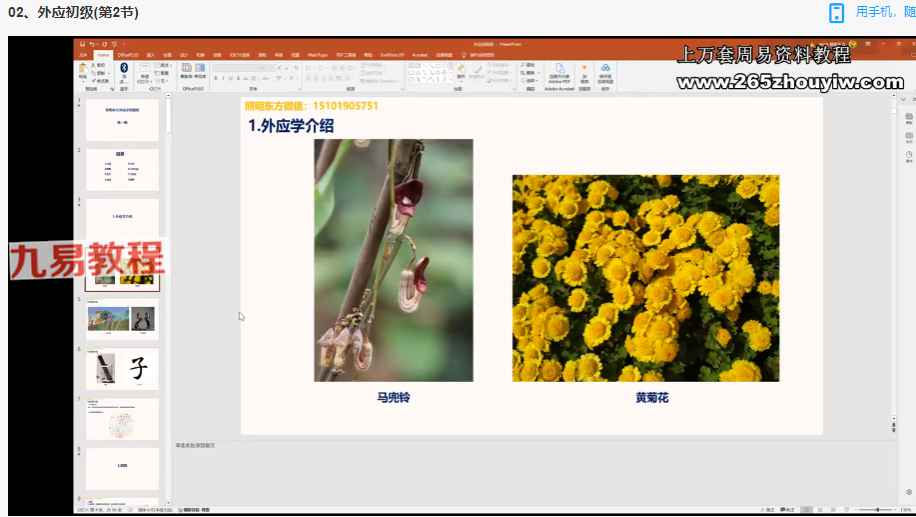Screen dimensions: 916x517
Task: Click the Bold formatting button
Action: pyautogui.click(x=216, y=78)
